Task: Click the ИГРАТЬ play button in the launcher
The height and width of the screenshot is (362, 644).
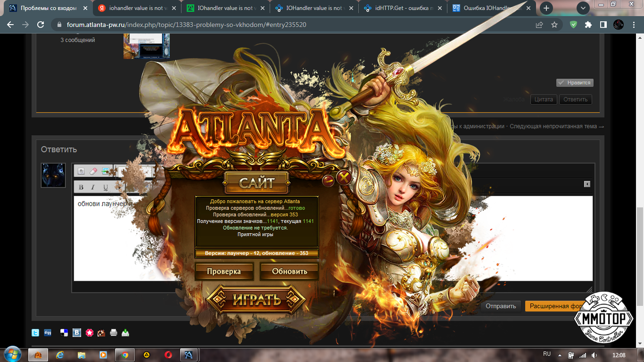Action: 257,300
